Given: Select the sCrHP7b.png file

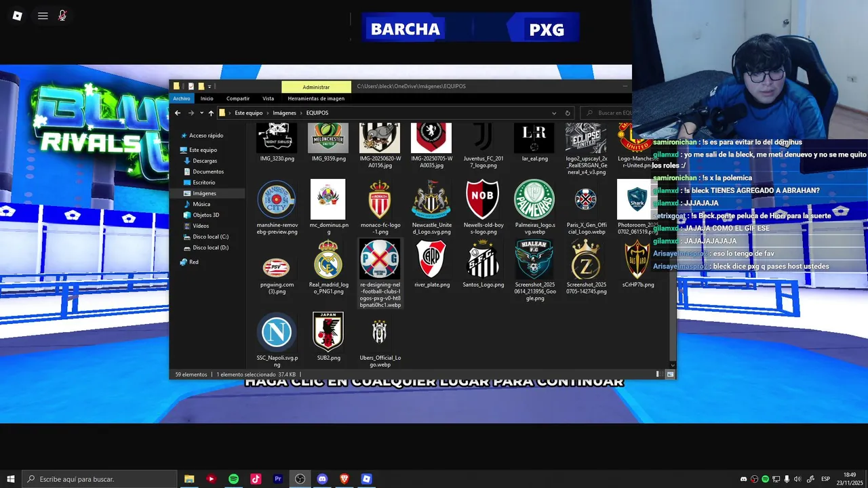Looking at the screenshot, I should pyautogui.click(x=637, y=264).
